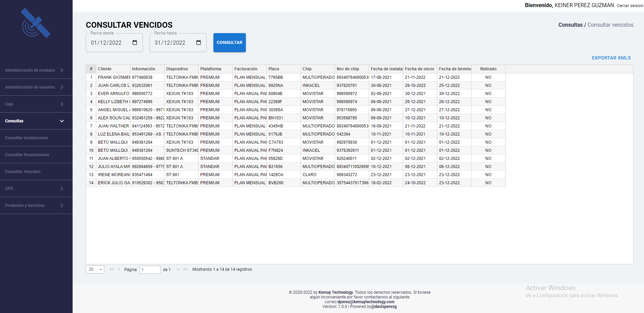Open the Fecha hasta calendar picker icon
The width and height of the screenshot is (644, 313).
(x=199, y=43)
